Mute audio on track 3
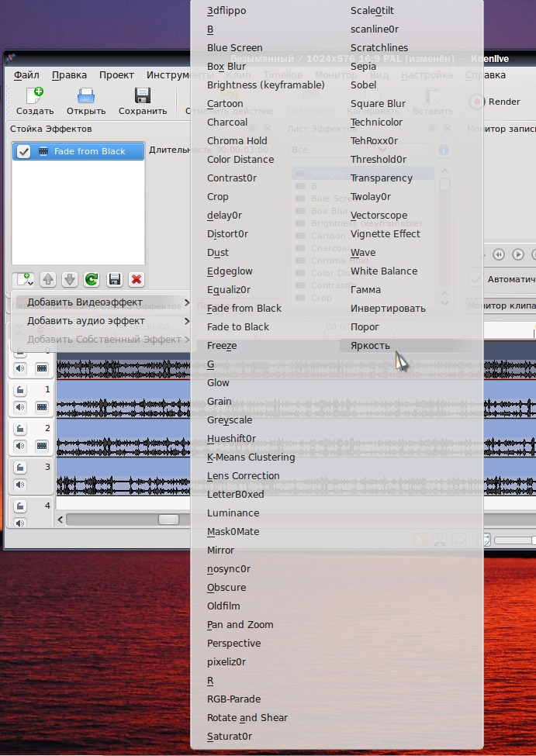 [20, 485]
